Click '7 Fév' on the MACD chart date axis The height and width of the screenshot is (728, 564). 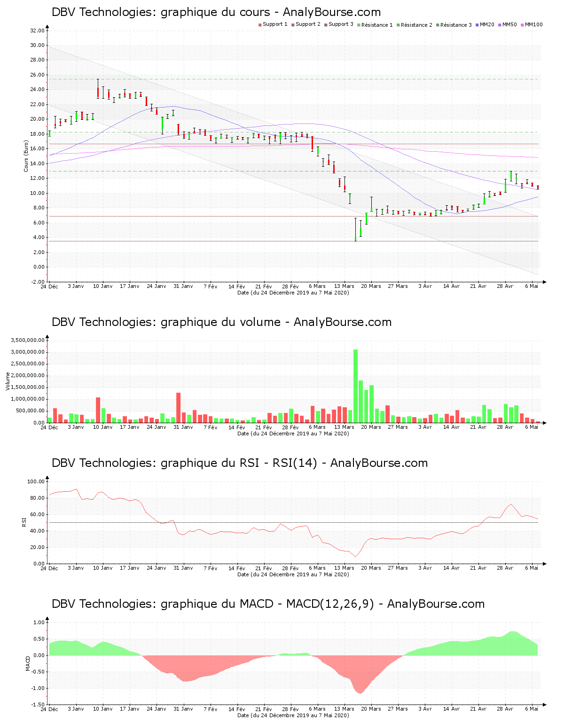(210, 709)
